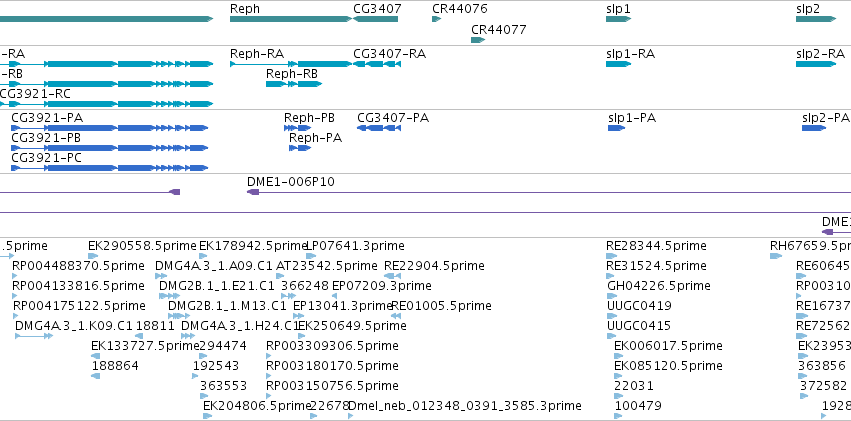
Task: Select the 188864 feature label
Action: point(115,367)
